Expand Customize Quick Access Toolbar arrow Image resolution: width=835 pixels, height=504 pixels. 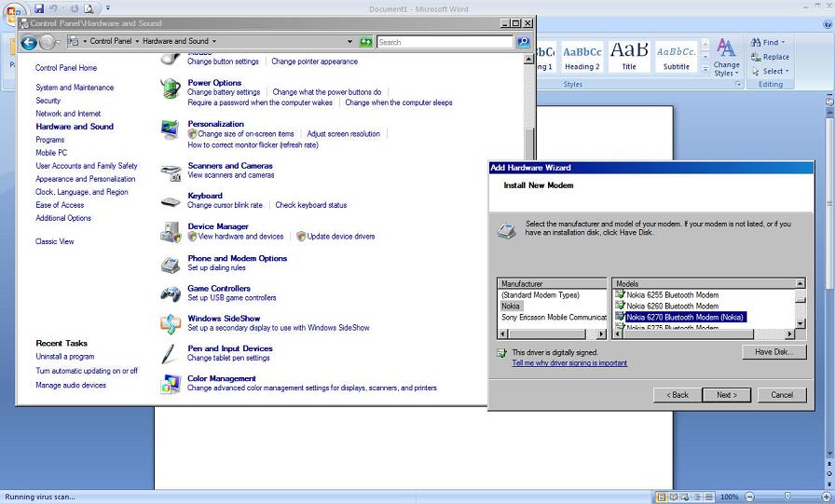click(107, 8)
